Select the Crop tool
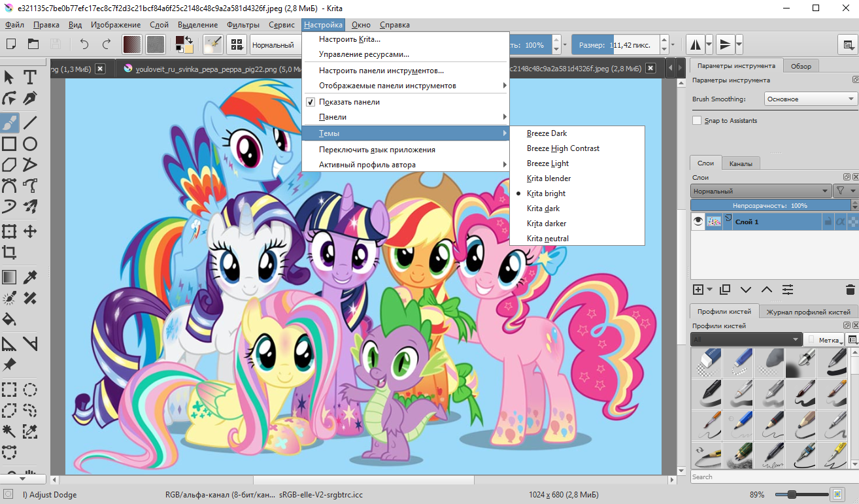The image size is (859, 504). [9, 252]
